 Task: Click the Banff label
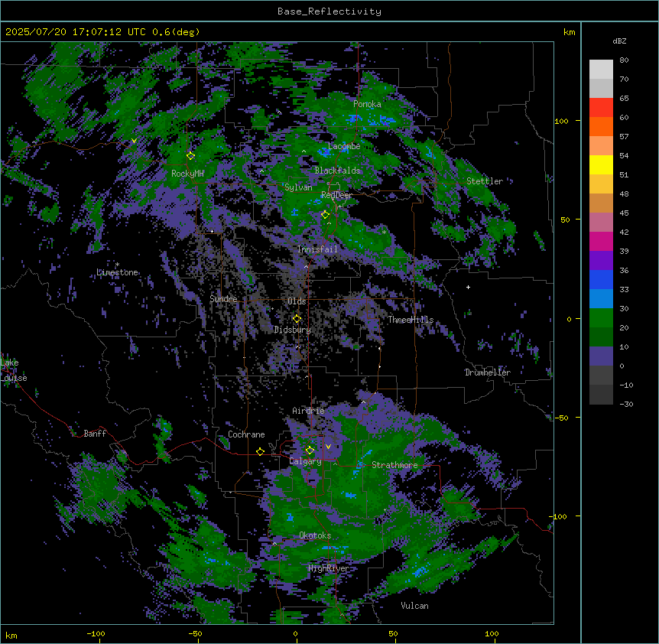click(95, 434)
